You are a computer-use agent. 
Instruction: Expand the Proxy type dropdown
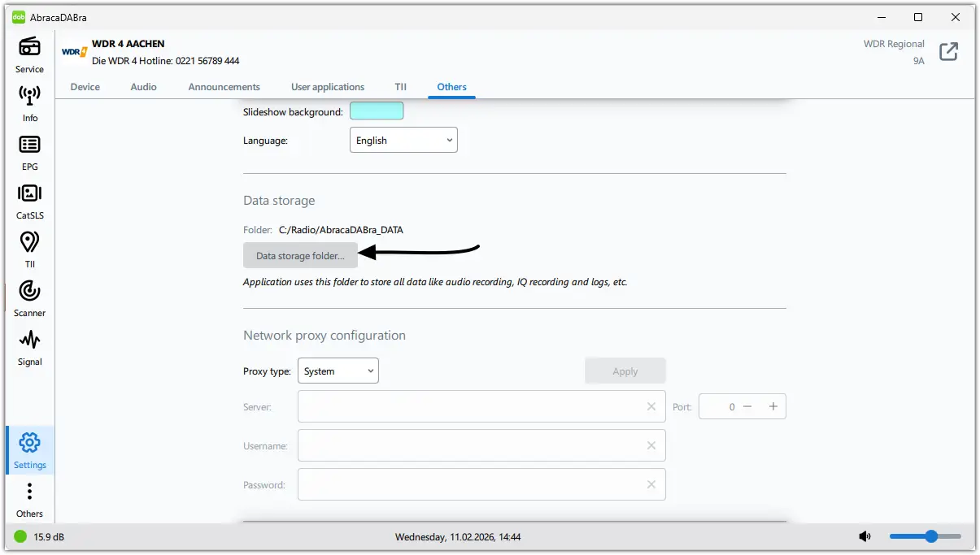(x=338, y=371)
